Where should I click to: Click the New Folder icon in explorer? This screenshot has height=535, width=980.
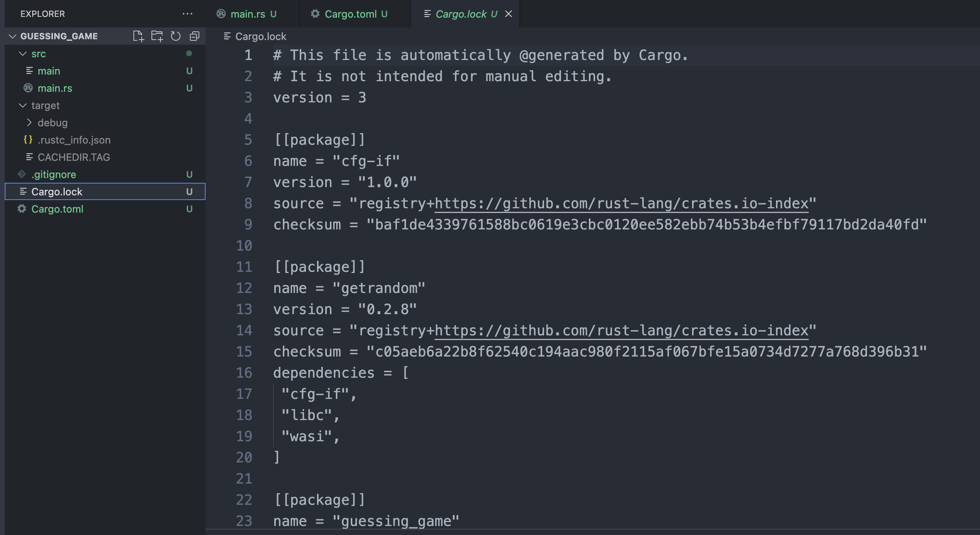(157, 36)
